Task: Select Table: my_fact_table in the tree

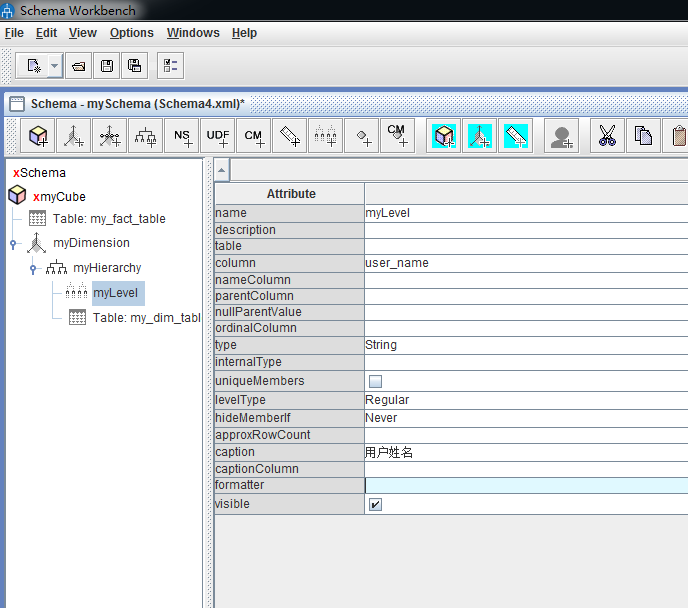Action: pyautogui.click(x=108, y=219)
